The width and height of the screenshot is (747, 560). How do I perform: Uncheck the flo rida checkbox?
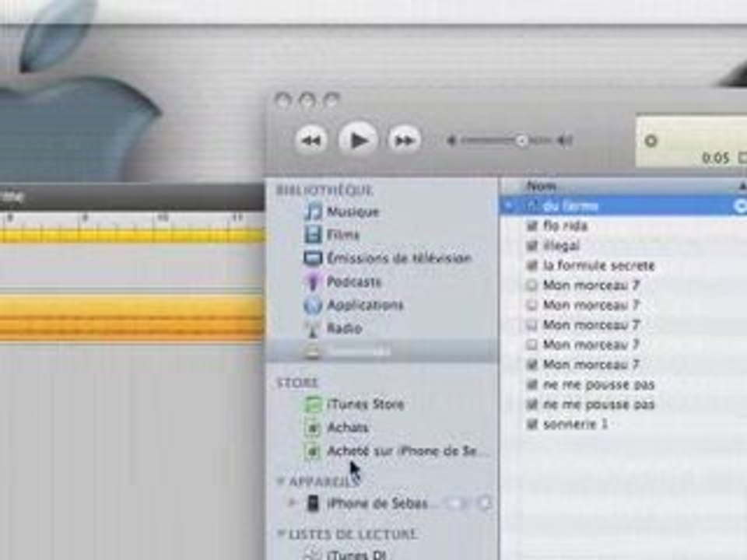532,226
